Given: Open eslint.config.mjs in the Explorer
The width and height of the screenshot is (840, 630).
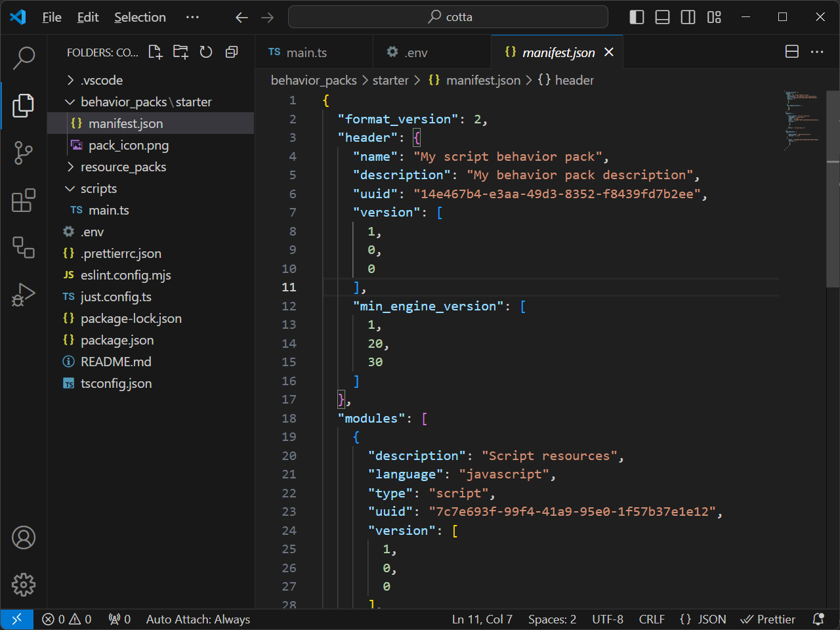Looking at the screenshot, I should point(150,275).
